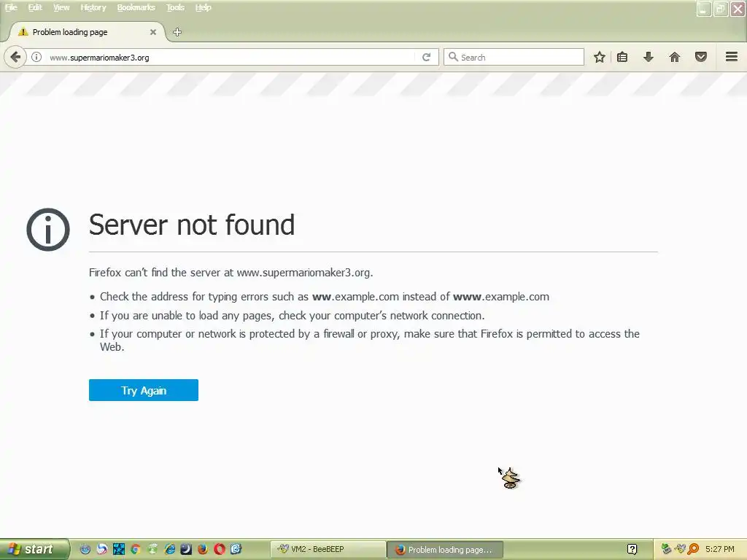The height and width of the screenshot is (560, 747).
Task: Launch Internet Explorer from quick launch
Action: (x=169, y=549)
